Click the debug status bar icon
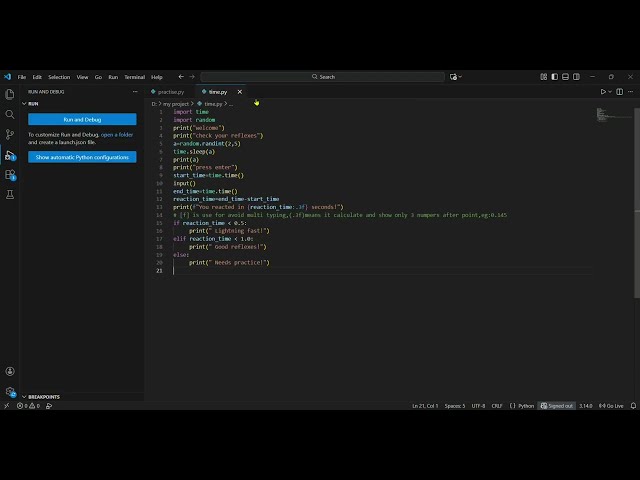This screenshot has height=480, width=640. point(49,406)
